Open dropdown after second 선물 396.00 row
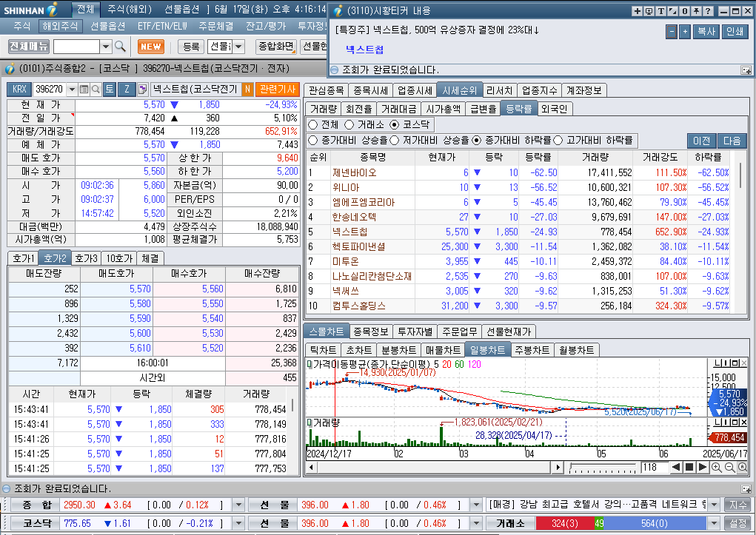756x535 pixels. 476,523
